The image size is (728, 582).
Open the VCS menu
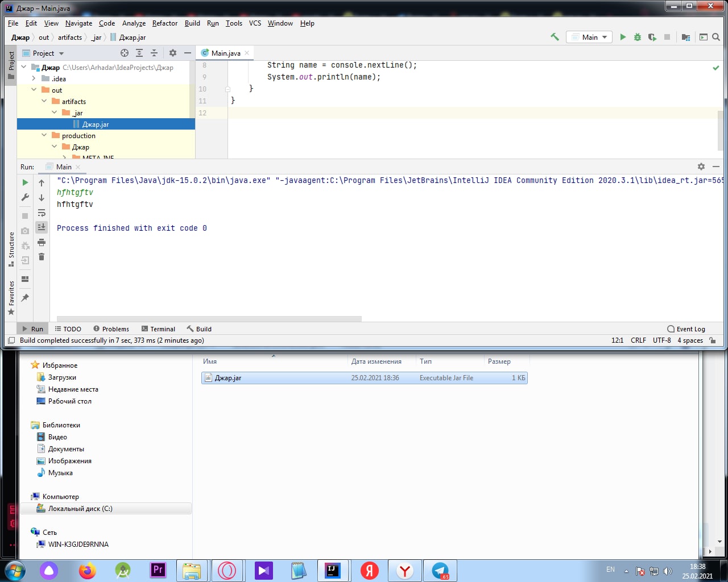(255, 23)
